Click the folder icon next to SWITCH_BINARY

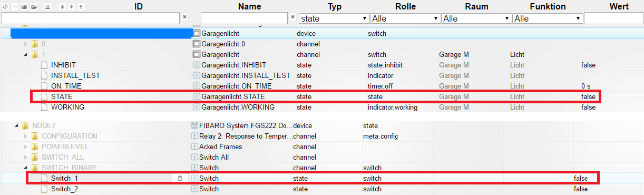pyautogui.click(x=35, y=168)
